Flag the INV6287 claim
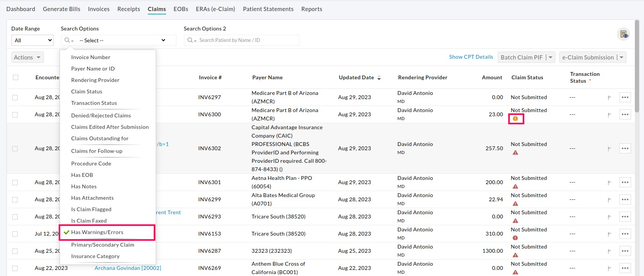 609,251
